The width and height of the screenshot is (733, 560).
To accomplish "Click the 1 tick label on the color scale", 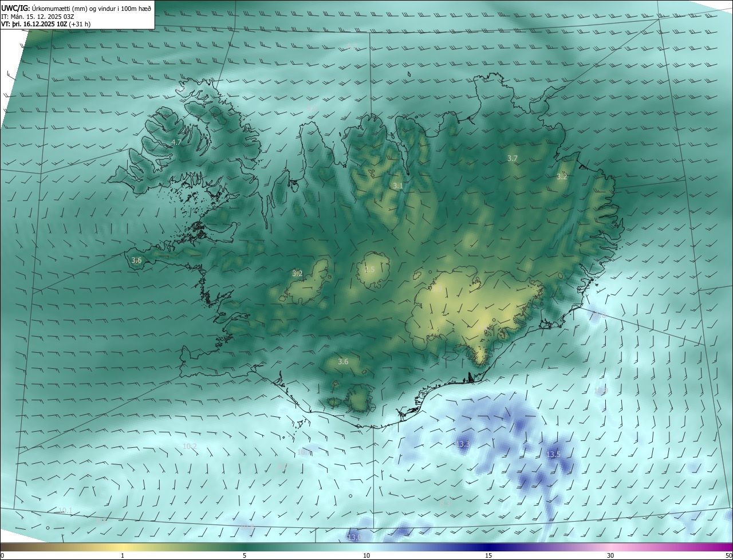I will point(123,555).
